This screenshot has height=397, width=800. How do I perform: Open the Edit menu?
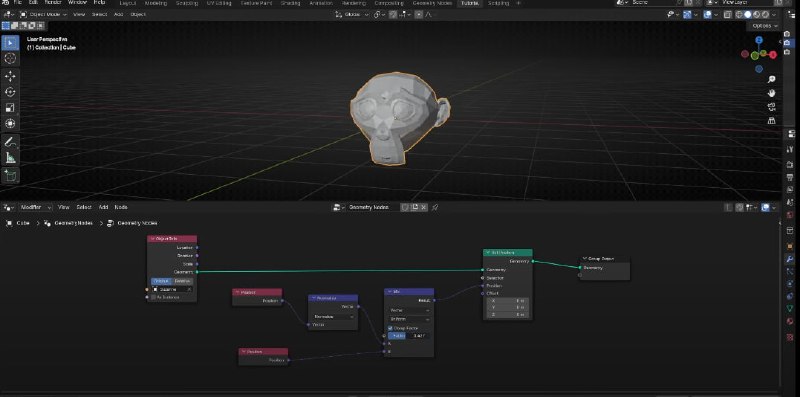pos(33,3)
